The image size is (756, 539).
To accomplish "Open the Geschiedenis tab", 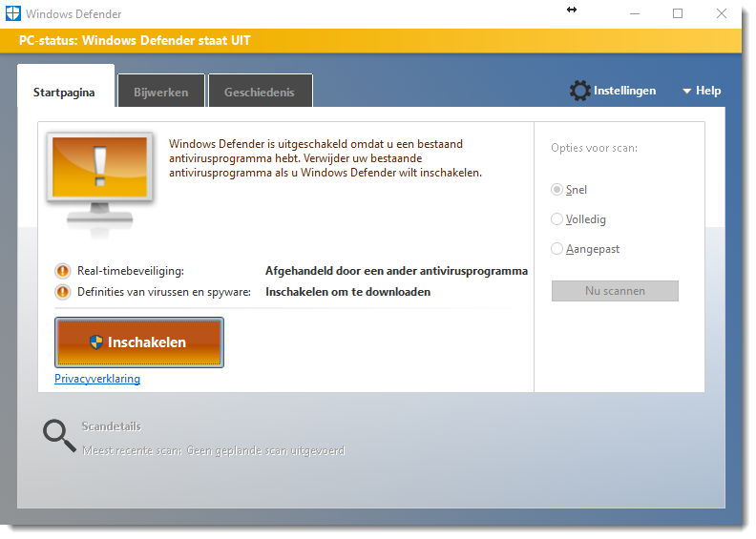I will coord(261,91).
